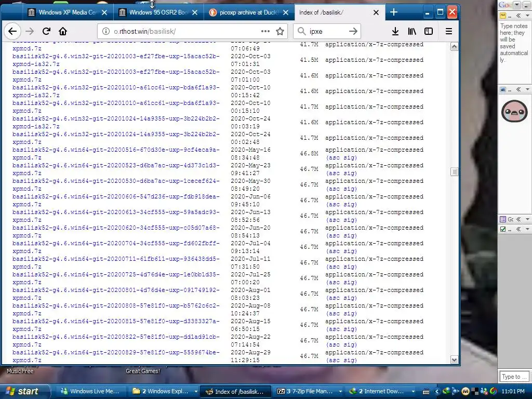Minimize the Google sidebar

tap(526, 5)
